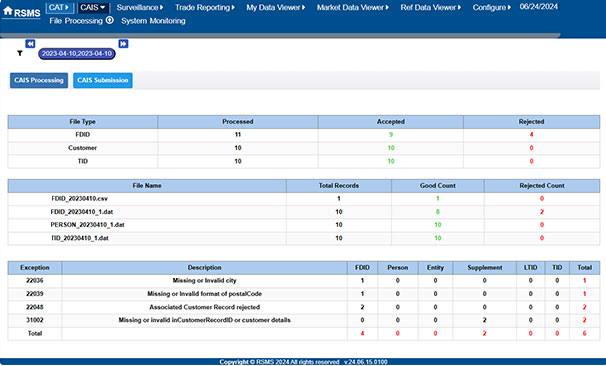Image resolution: width=606 pixels, height=366 pixels.
Task: Select System Monitoring submenu item
Action: click(x=153, y=21)
